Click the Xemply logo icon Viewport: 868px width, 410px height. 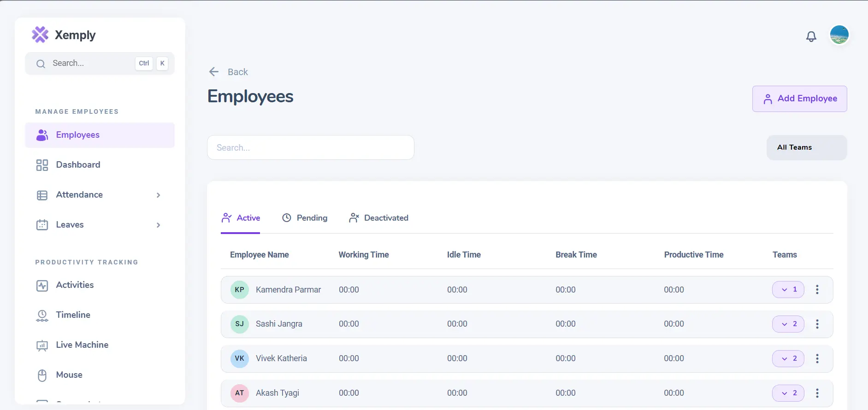tap(40, 35)
